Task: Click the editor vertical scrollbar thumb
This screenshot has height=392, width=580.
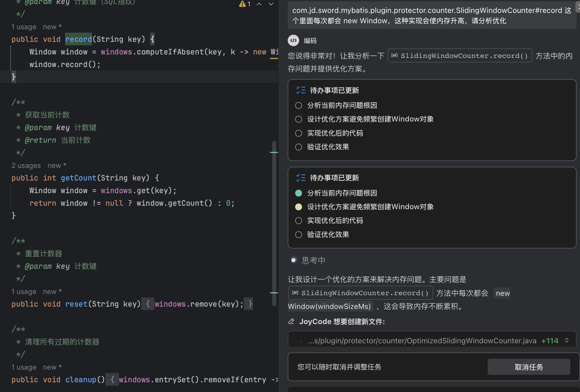Action: coord(274,224)
